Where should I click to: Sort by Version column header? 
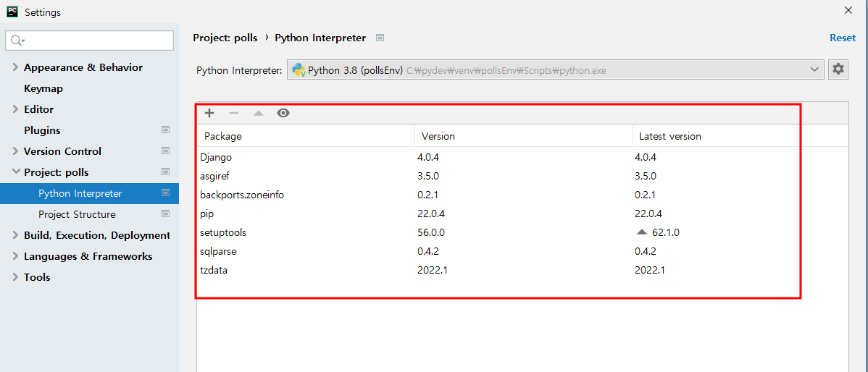point(524,136)
